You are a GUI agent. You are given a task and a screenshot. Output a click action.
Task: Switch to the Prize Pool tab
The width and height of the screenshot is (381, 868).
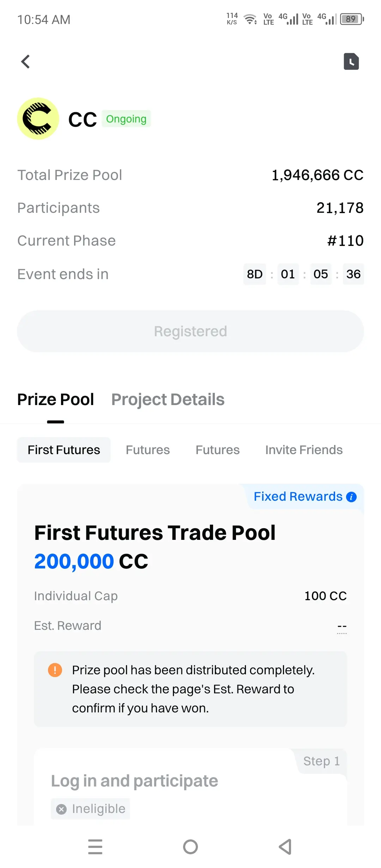[55, 399]
